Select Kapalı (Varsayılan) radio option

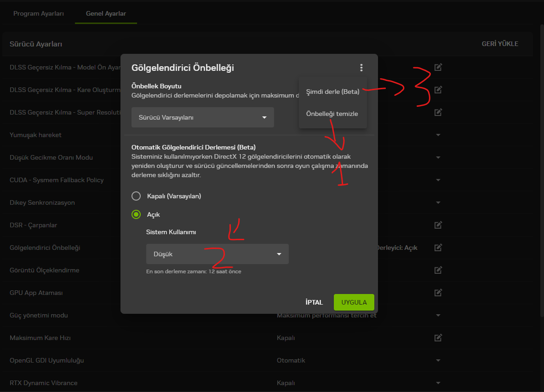[x=136, y=196]
